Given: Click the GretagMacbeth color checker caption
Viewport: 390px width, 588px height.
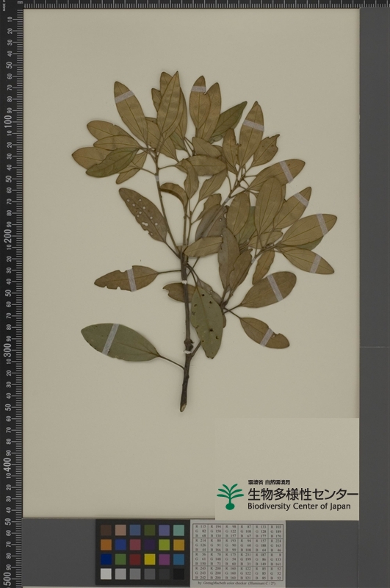Looking at the screenshot, I should 238,584.
